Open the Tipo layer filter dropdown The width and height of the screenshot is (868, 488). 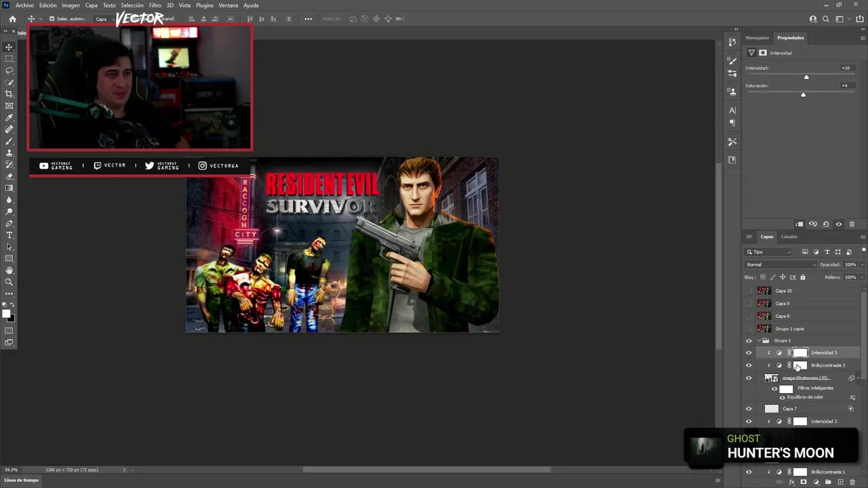click(768, 252)
